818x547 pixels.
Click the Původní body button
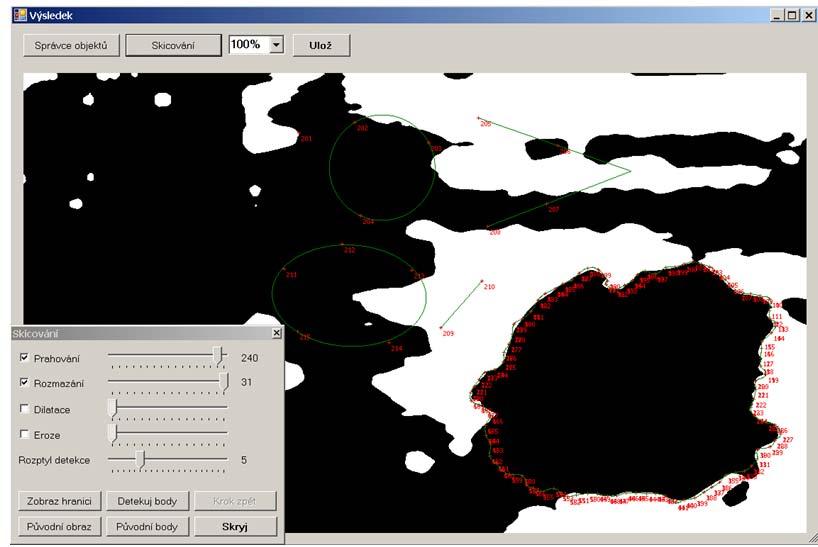pos(147,527)
